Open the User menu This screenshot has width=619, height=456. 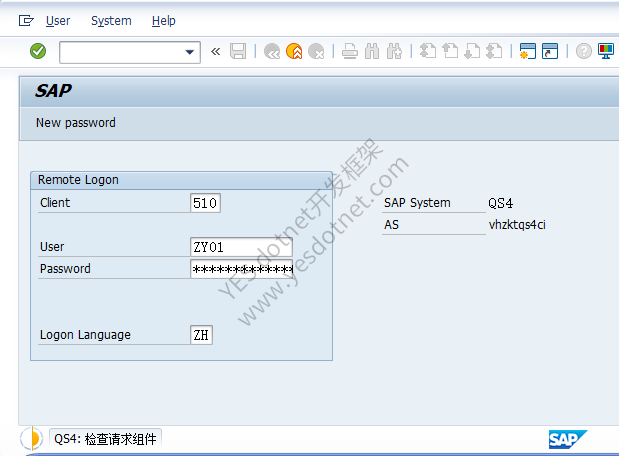pos(58,21)
